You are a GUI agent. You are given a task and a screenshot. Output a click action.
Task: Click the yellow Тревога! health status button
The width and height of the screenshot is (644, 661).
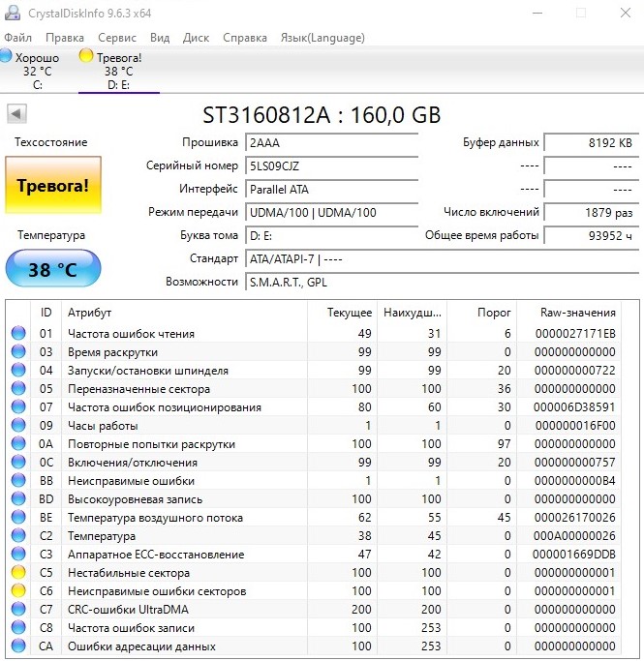point(53,186)
